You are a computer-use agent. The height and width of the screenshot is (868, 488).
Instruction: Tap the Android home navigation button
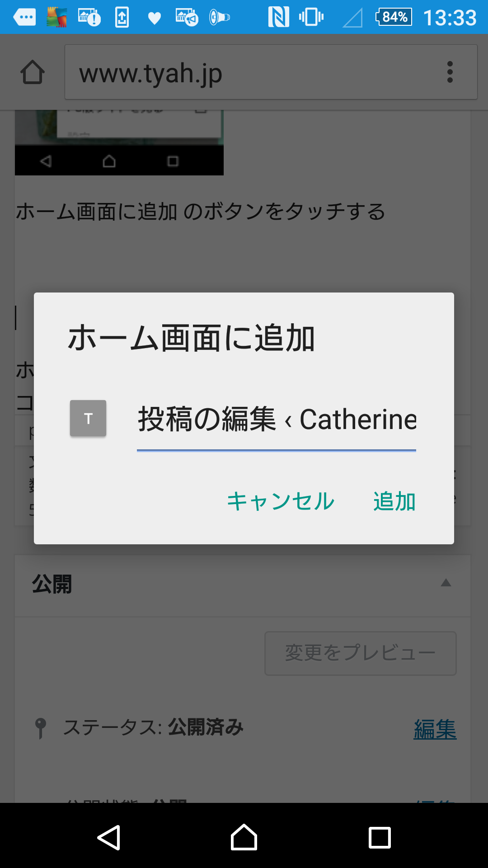coord(244,838)
